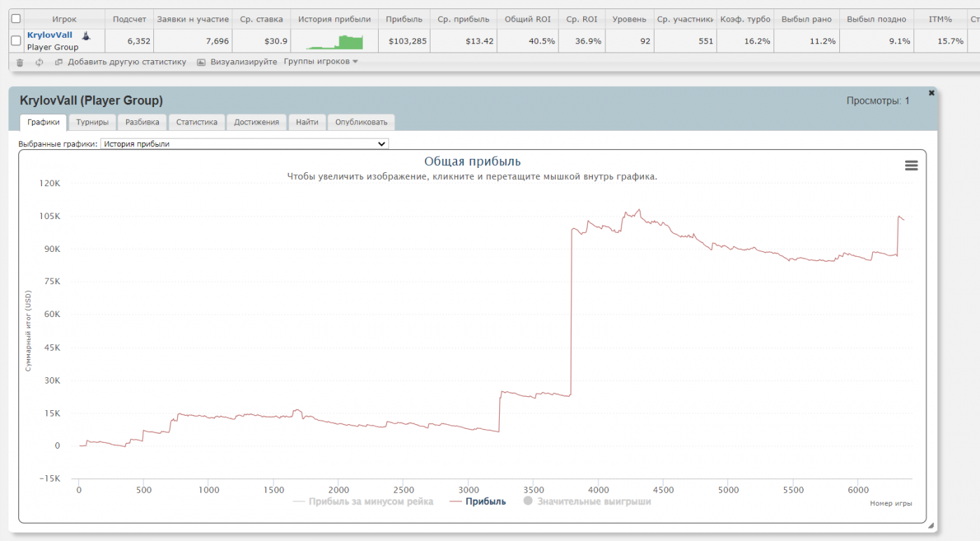Toggle the 'Прибыль за минусом рейка' legend series
This screenshot has height=541, width=980.
363,501
